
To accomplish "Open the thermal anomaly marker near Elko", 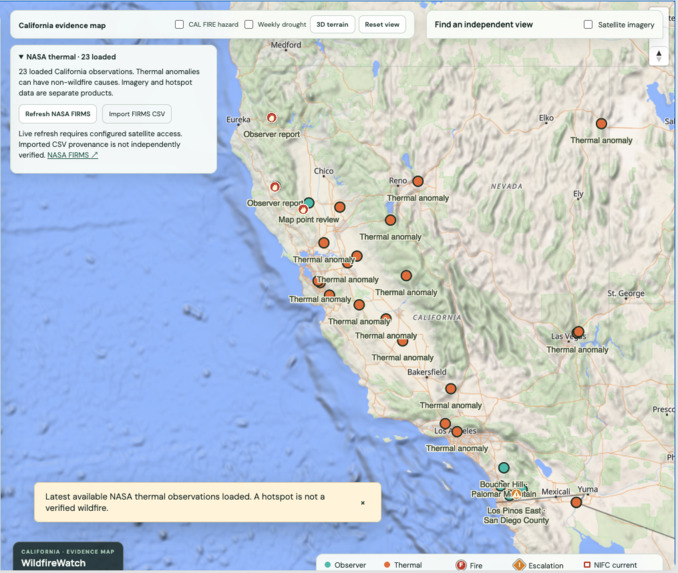I will (601, 124).
